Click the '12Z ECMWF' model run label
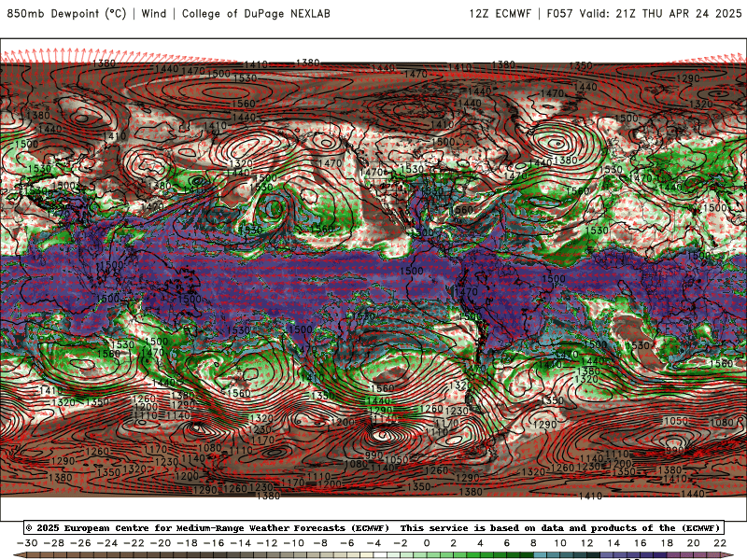Screen dimensions: 747x560 500,13
